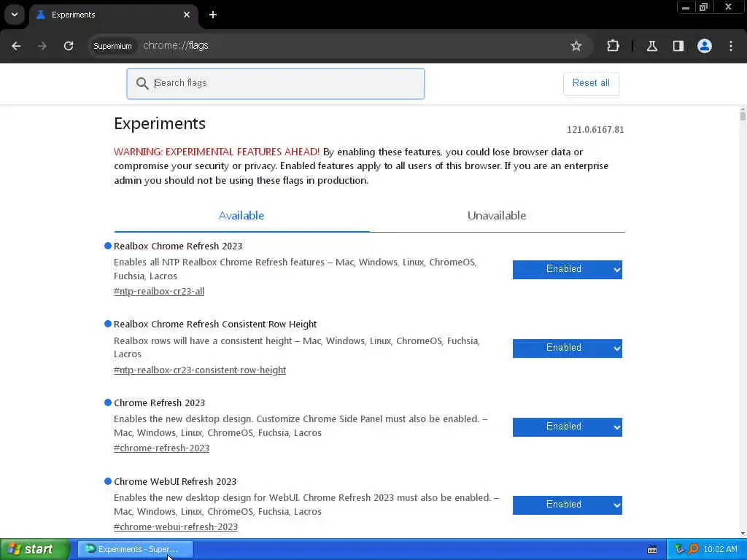Go back using the browser back arrow
Image resolution: width=747 pixels, height=560 pixels.
tap(16, 46)
